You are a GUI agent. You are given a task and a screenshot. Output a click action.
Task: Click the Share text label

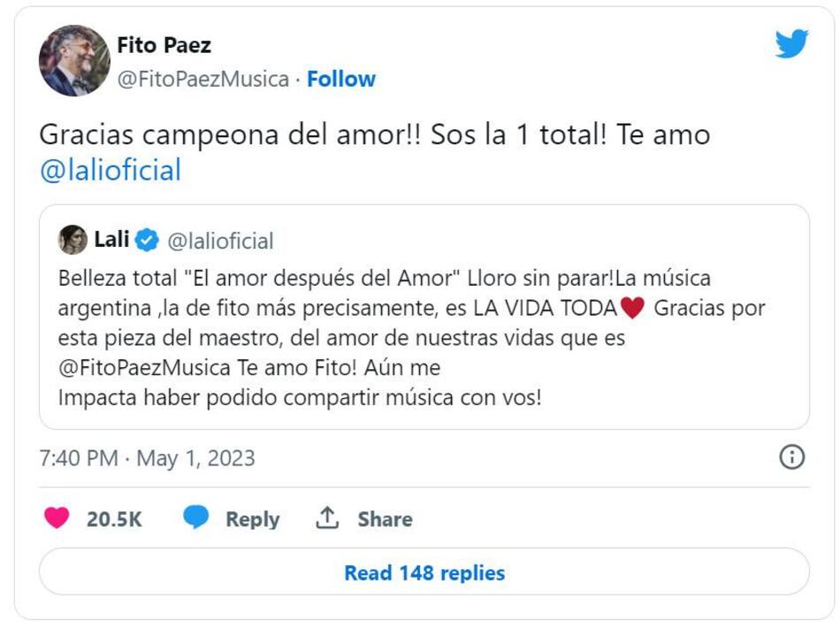385,519
